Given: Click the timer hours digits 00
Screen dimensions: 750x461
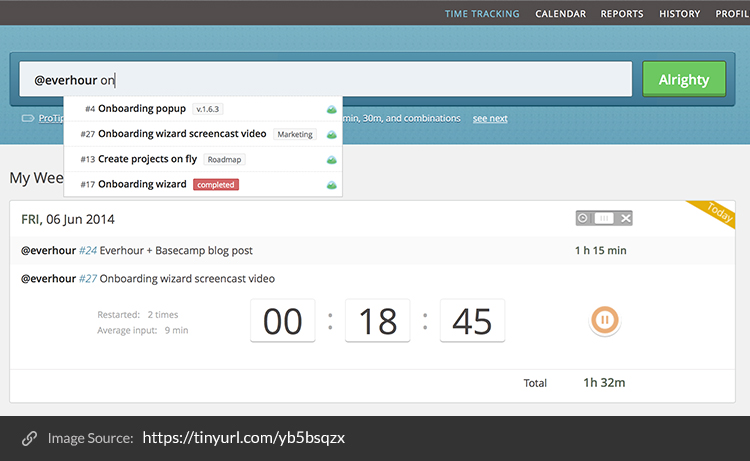Looking at the screenshot, I should 283,321.
